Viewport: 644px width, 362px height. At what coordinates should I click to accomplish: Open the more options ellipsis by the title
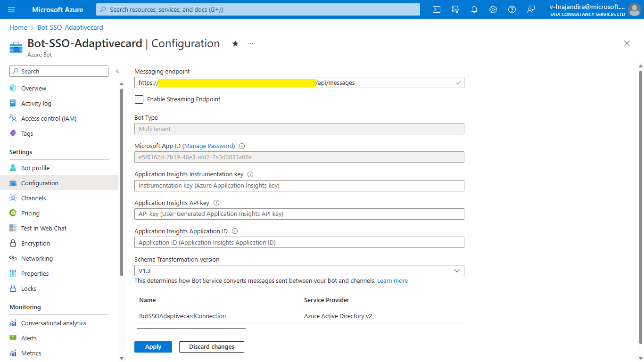click(x=250, y=43)
